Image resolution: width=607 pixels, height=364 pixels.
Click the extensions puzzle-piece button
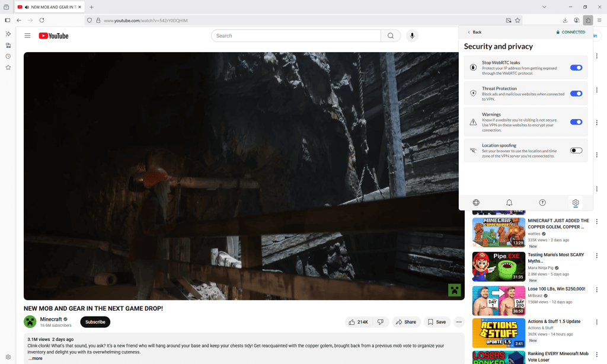pyautogui.click(x=588, y=20)
